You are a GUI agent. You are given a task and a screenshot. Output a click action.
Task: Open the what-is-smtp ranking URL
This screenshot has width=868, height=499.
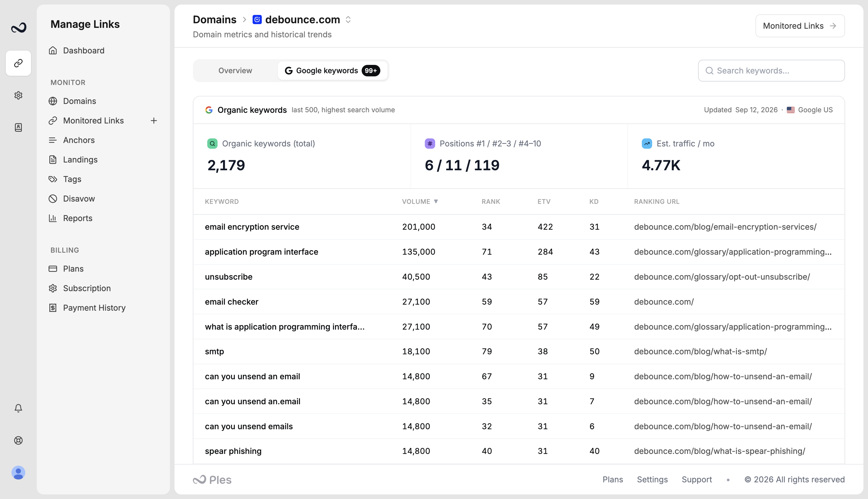click(x=700, y=352)
